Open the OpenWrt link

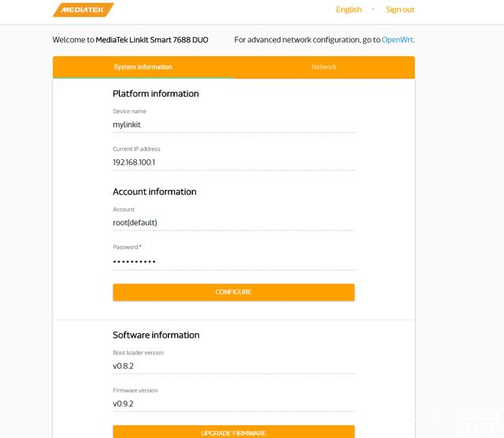tap(398, 40)
